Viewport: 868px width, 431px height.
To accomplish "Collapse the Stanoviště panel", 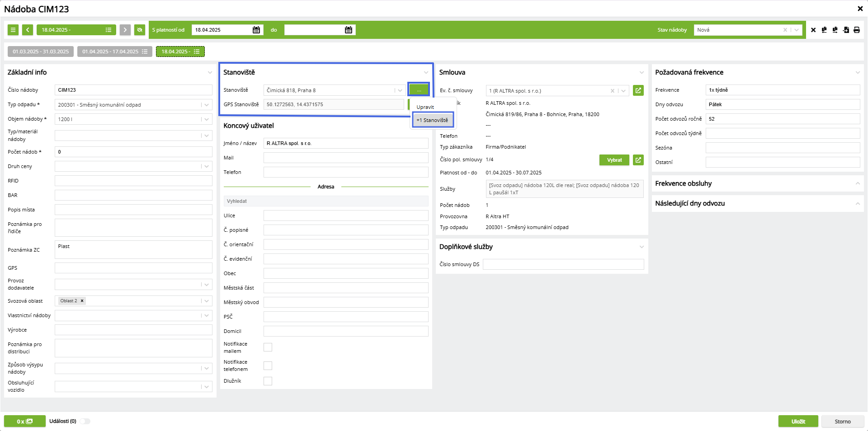I will (426, 73).
